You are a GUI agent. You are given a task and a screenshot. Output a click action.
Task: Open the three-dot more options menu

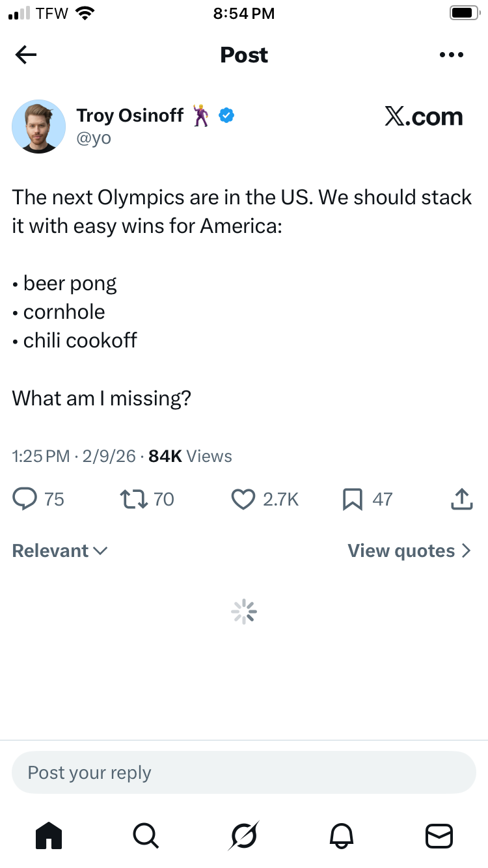click(451, 55)
